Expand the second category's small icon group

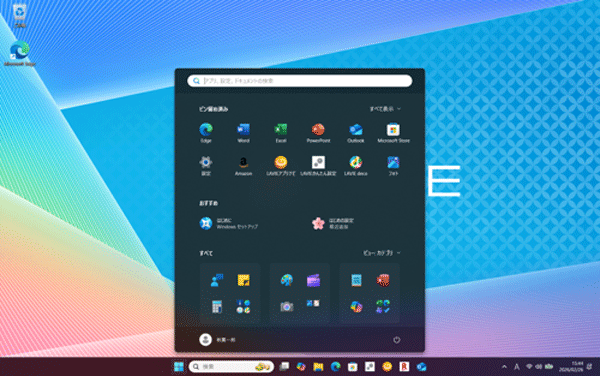point(313,303)
